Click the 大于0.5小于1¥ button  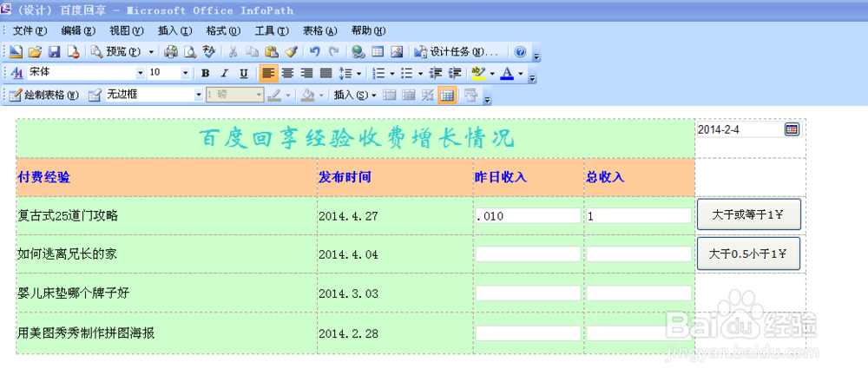[749, 254]
